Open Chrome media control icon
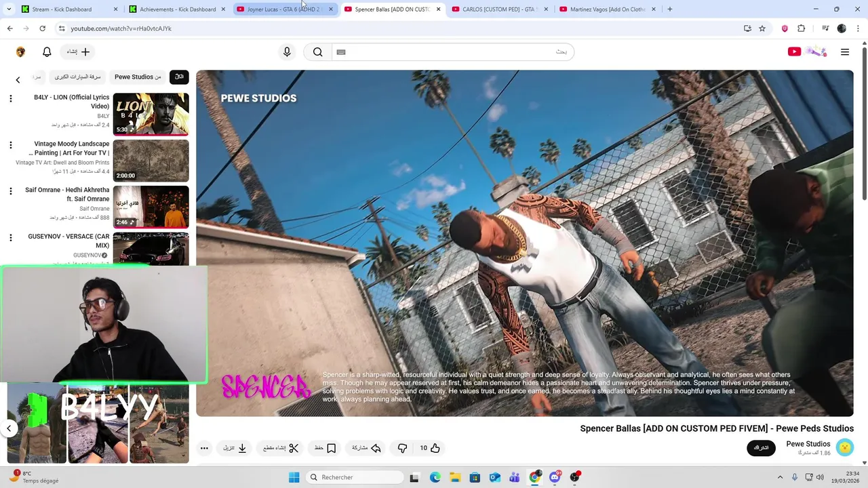Image resolution: width=868 pixels, height=488 pixels. [x=825, y=28]
